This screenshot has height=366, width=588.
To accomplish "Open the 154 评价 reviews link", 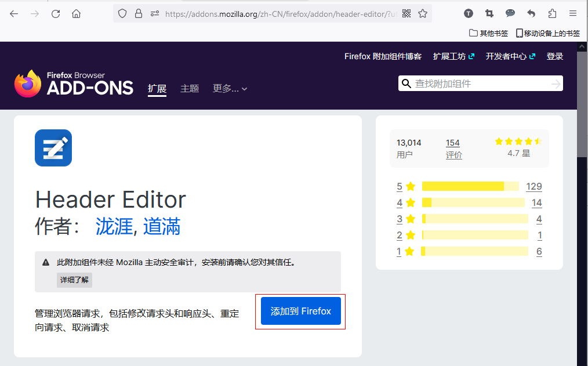I will tap(453, 148).
